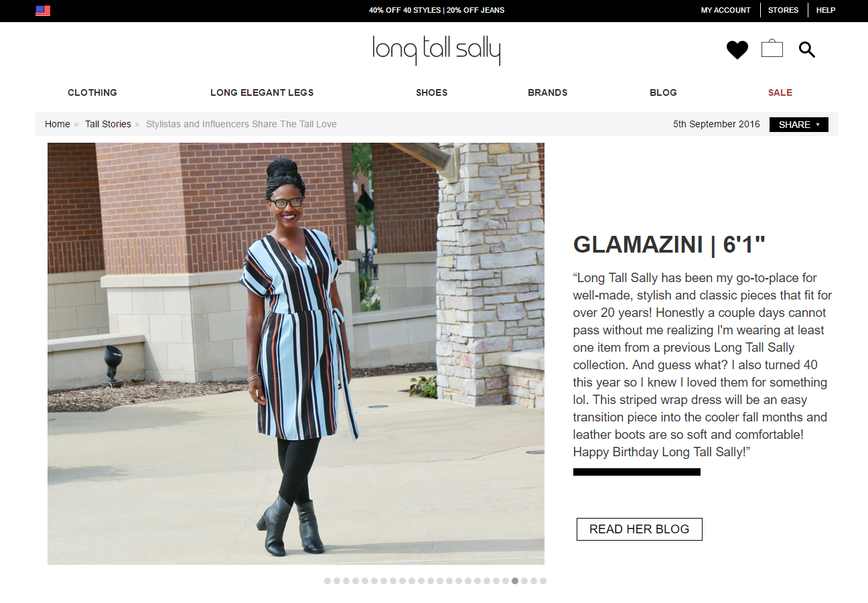868x603 pixels.
Task: Click the Home breadcrumb link
Action: [x=58, y=124]
